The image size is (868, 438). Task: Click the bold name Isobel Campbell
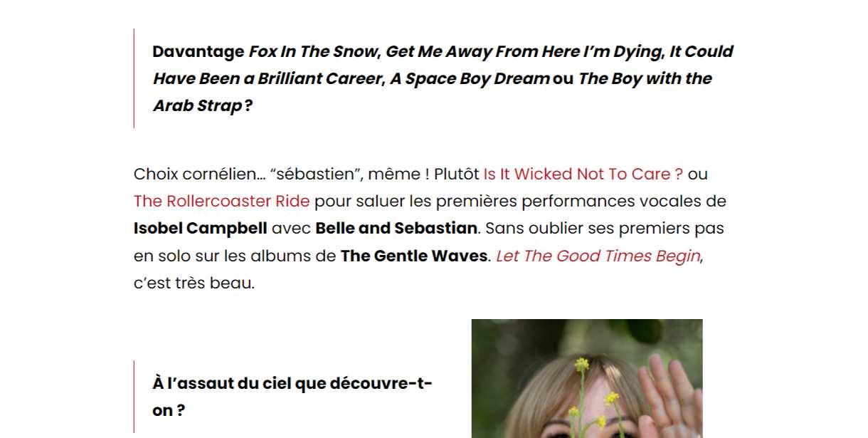[x=201, y=229]
